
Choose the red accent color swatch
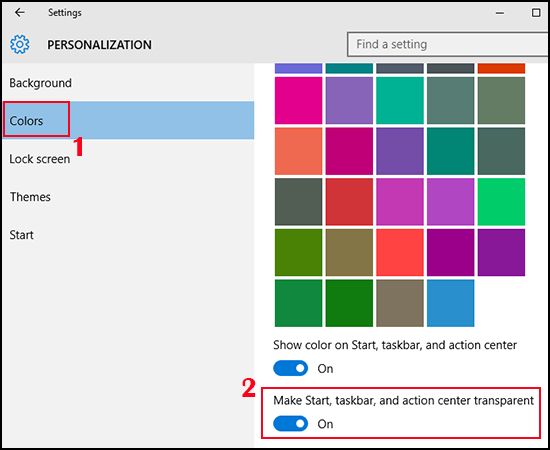click(349, 202)
